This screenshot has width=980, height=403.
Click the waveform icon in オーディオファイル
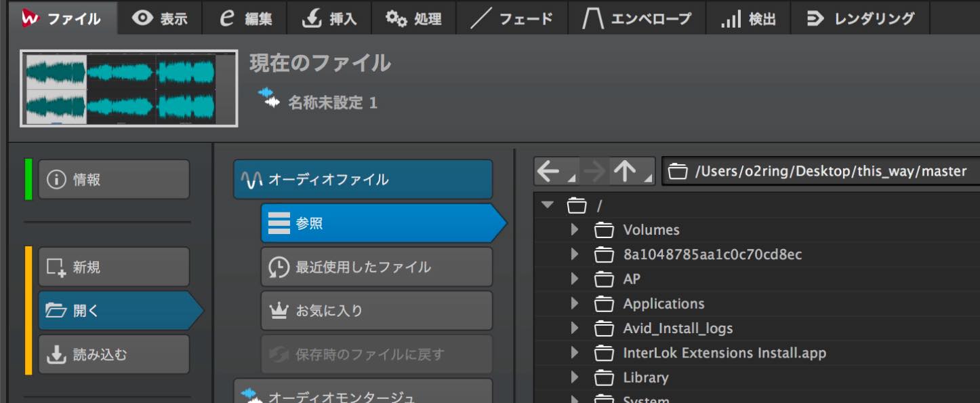(x=251, y=180)
